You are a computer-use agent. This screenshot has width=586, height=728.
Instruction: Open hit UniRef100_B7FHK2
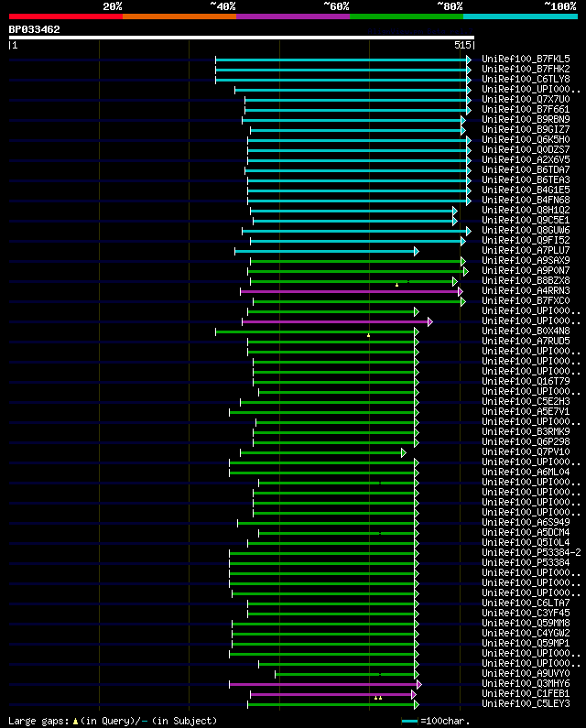point(526,70)
